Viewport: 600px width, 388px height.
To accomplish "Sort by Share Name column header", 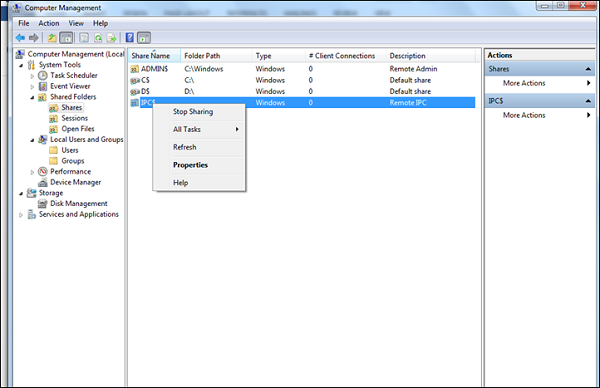I will click(x=154, y=56).
